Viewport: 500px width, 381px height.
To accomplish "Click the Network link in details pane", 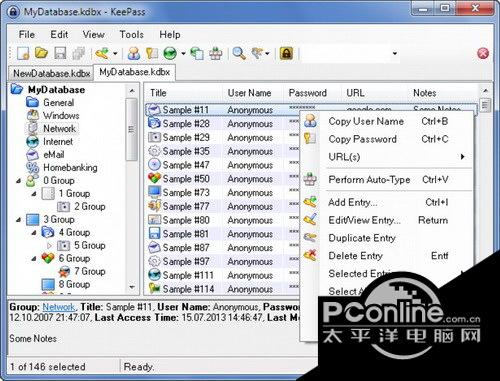I will click(x=59, y=307).
